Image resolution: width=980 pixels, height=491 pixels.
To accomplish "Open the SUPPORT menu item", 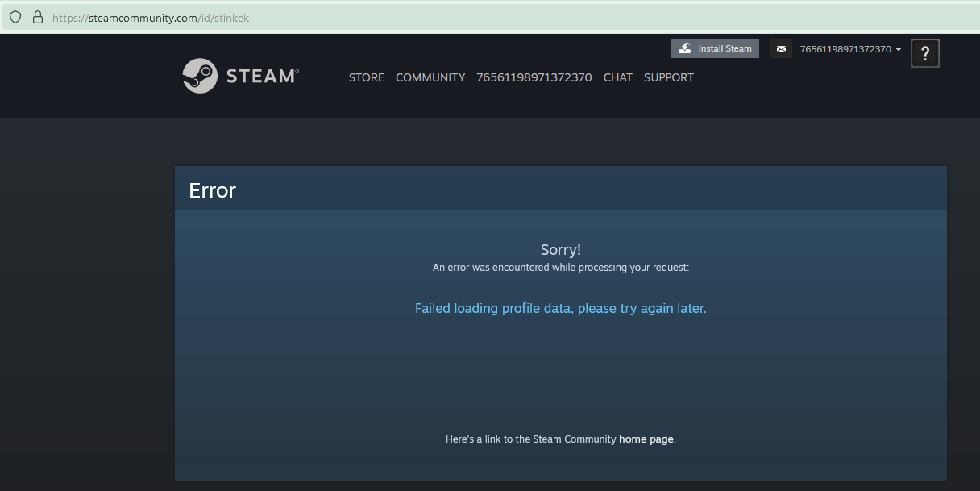I will [x=669, y=77].
